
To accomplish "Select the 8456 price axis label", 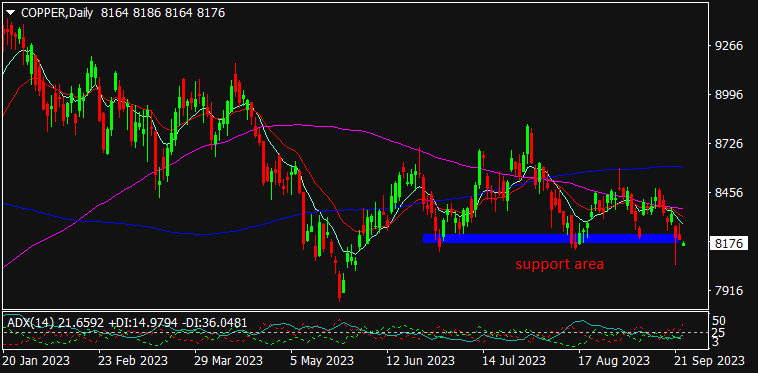I will click(728, 192).
